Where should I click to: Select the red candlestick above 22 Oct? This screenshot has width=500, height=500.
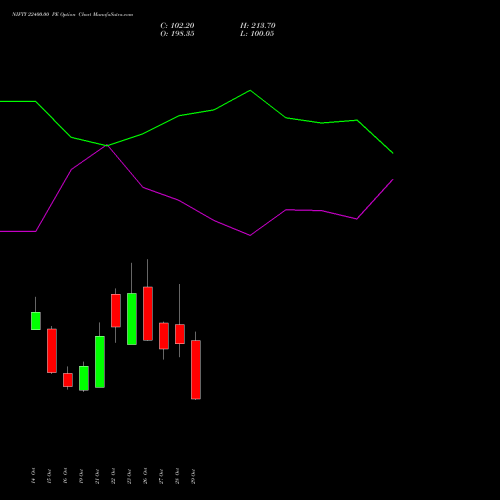[x=116, y=310]
